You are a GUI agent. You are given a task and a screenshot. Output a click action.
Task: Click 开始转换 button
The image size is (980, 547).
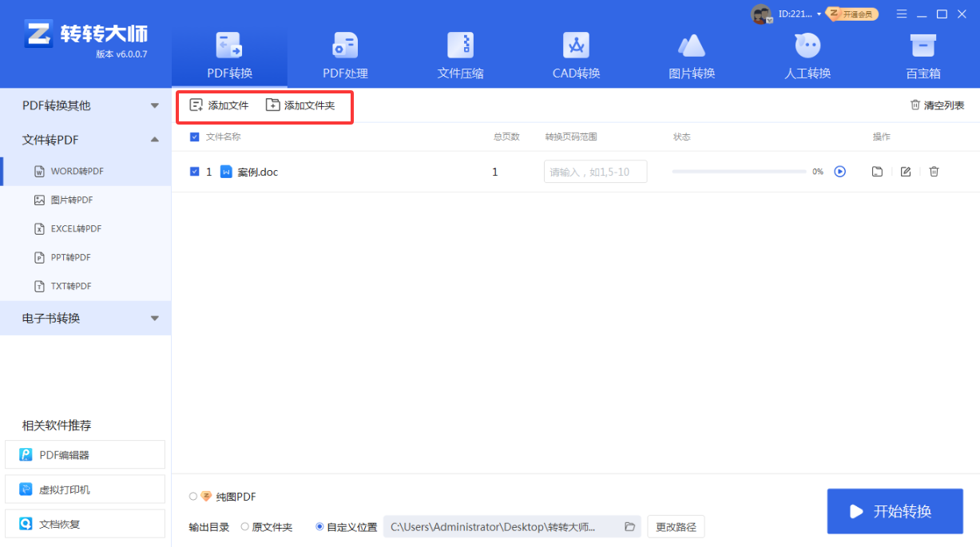[x=895, y=511]
